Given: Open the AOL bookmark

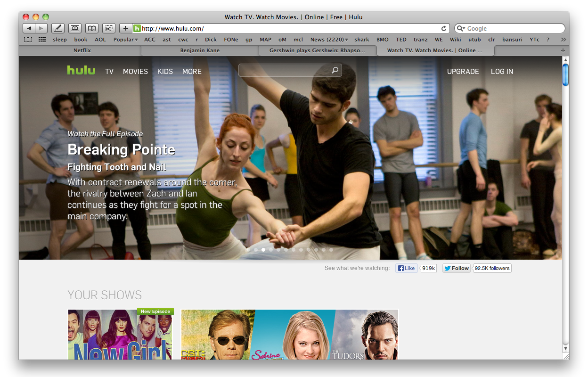Looking at the screenshot, I should (x=100, y=40).
